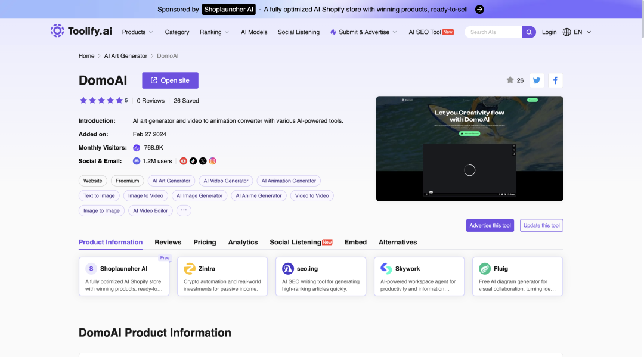Select the AI Art Generator tag

pos(171,181)
